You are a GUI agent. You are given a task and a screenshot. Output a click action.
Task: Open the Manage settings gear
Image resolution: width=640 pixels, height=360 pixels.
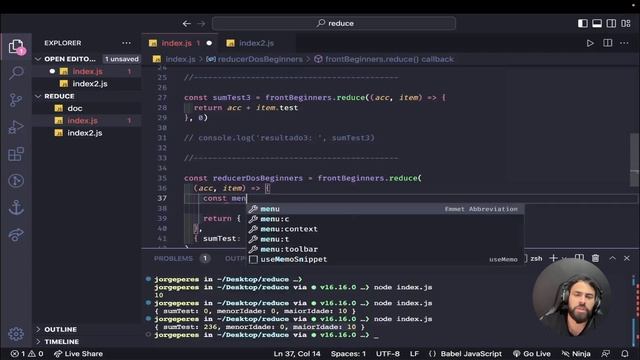(16, 334)
